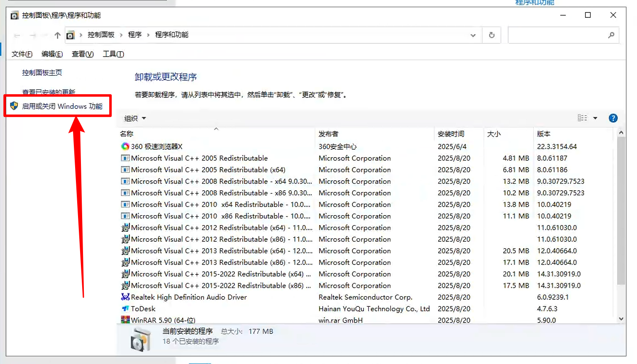Click the chevron after 控制面板 in breadcrumb
The height and width of the screenshot is (364, 637).
[121, 35]
